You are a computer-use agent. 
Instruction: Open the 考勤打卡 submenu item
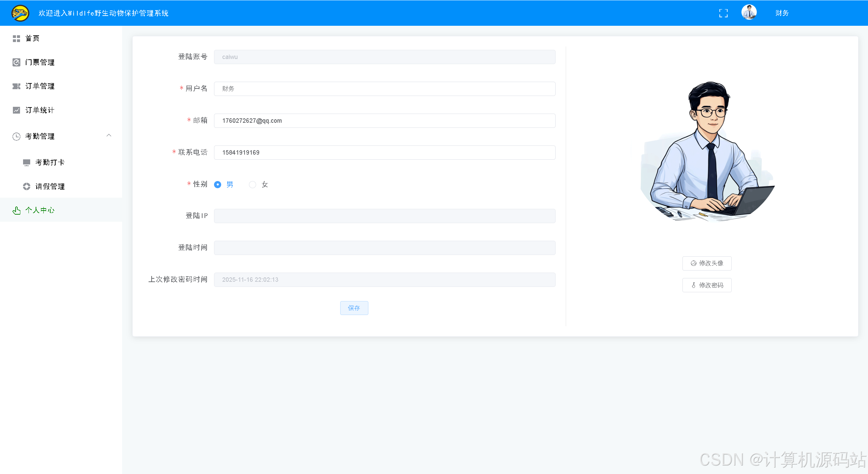tap(61, 162)
